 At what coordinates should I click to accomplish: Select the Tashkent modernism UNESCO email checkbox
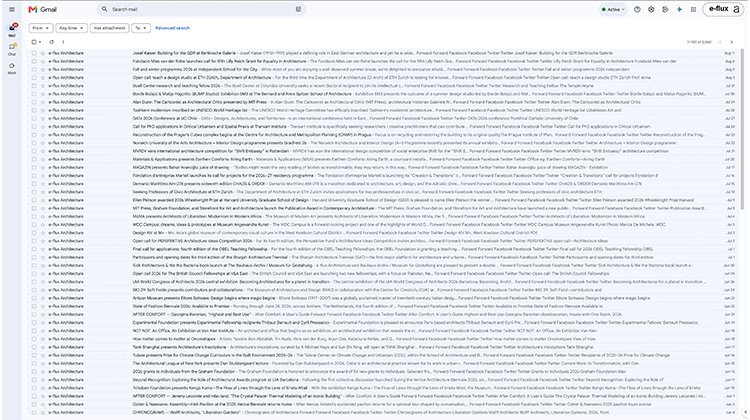[x=33, y=110]
